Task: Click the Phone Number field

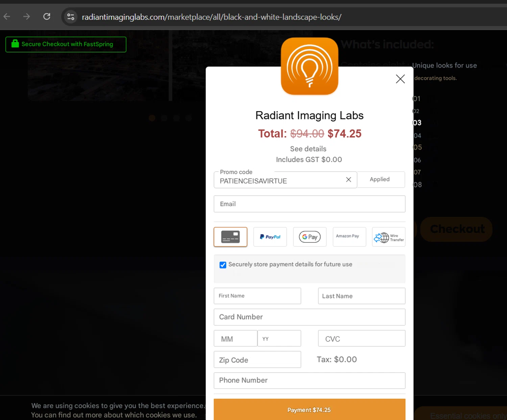Action: pyautogui.click(x=310, y=380)
